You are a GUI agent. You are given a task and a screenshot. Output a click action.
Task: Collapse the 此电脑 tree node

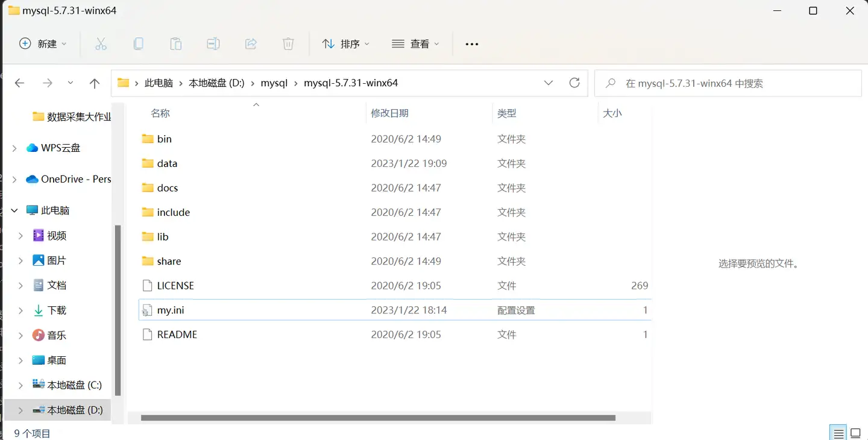click(x=14, y=211)
